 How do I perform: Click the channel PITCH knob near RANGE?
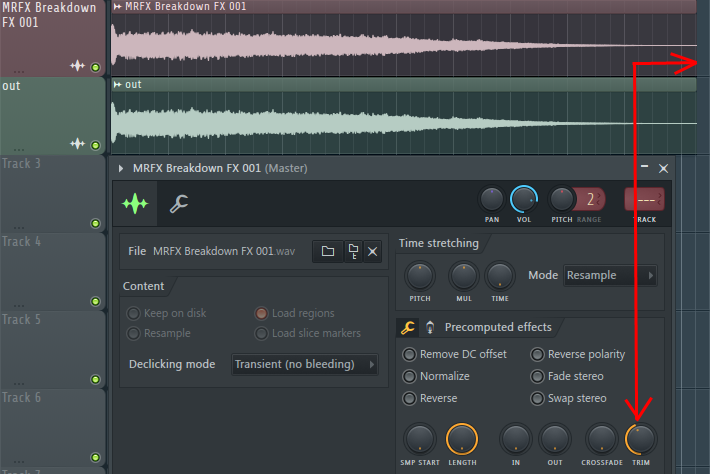561,200
